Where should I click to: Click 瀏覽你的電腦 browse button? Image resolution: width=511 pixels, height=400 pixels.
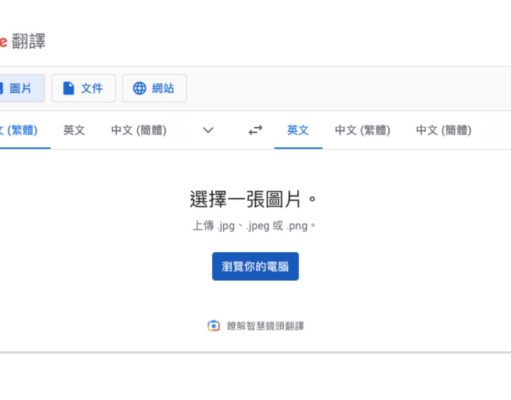point(255,266)
